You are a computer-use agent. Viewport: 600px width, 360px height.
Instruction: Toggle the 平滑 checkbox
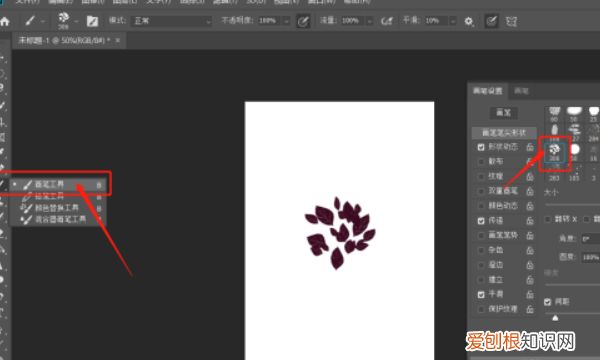tap(481, 294)
